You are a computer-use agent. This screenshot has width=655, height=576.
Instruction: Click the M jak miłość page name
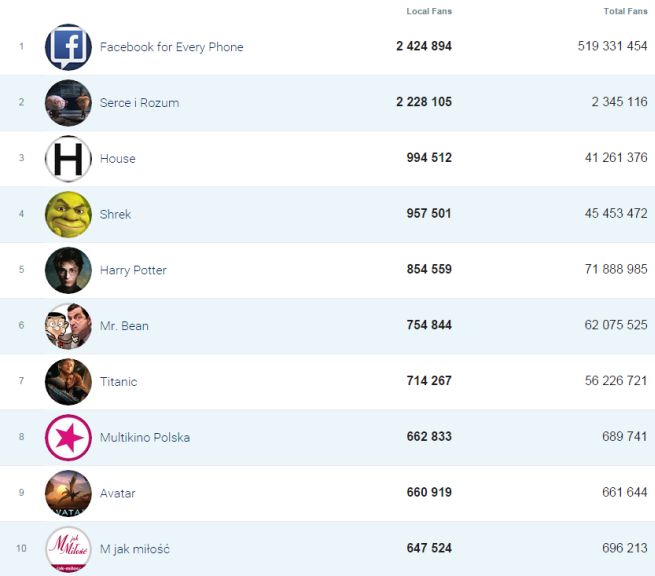tap(134, 549)
